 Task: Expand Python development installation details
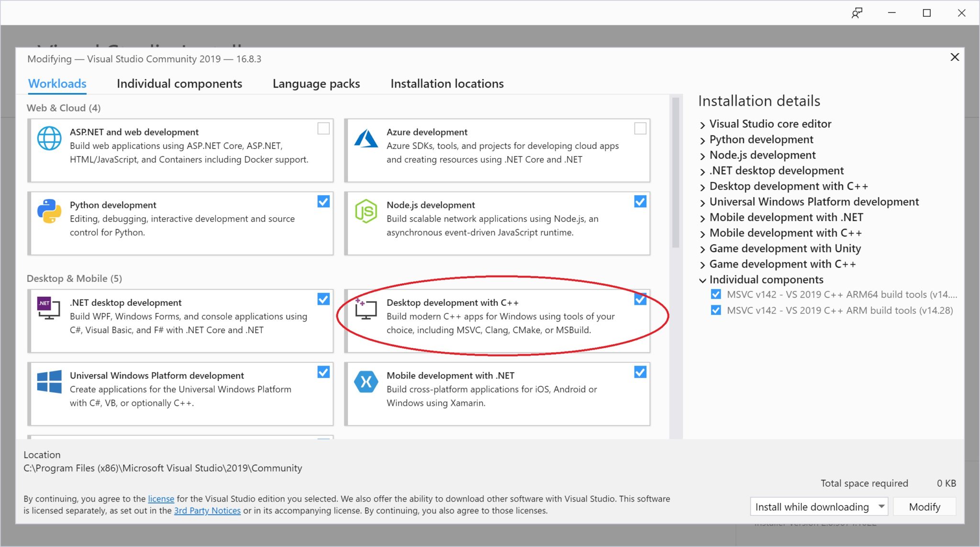702,141
